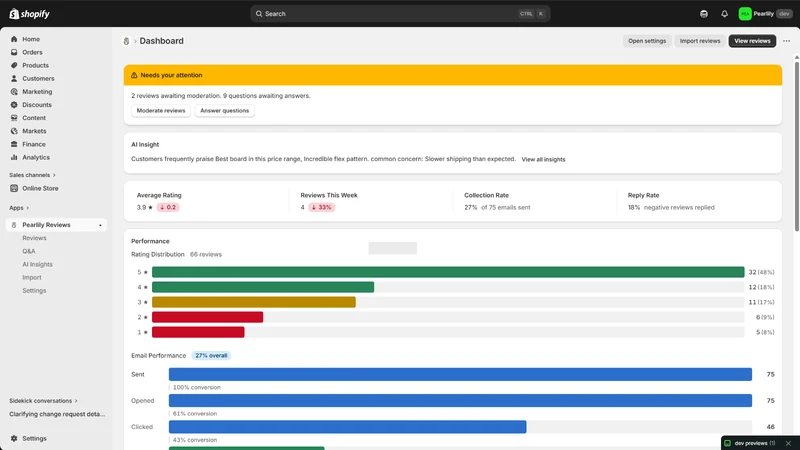Screen dimensions: 800x450
Task: Click the Moderate reviews button
Action: (x=161, y=111)
